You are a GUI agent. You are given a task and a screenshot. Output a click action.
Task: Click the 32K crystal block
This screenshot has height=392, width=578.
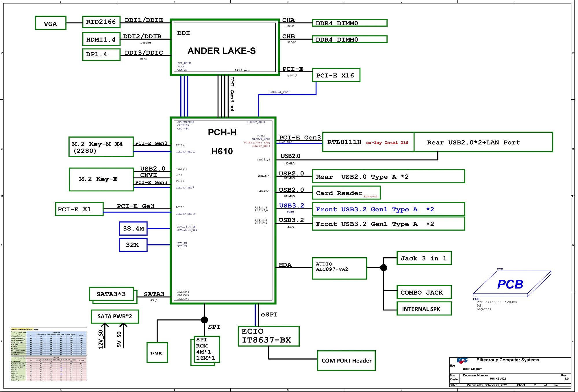tap(133, 245)
